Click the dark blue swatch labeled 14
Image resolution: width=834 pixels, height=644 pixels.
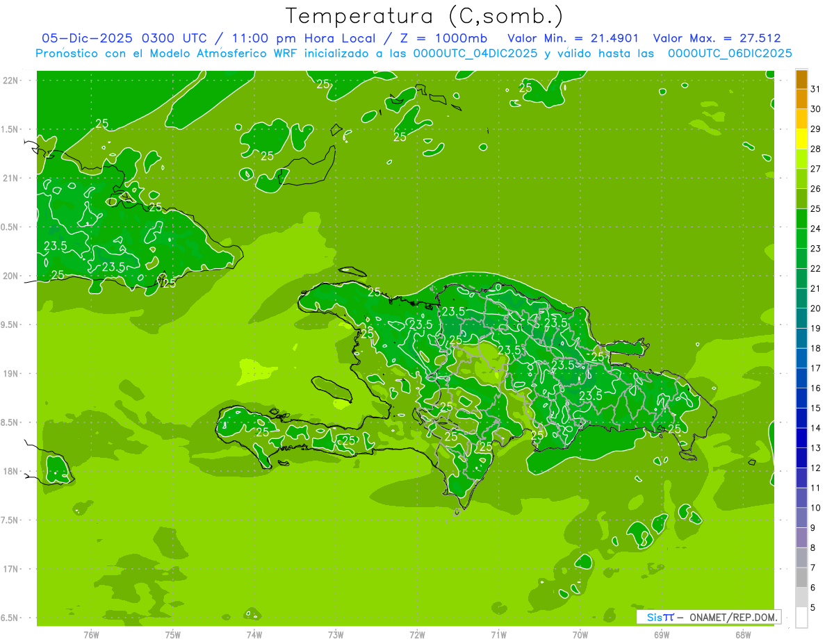(x=801, y=419)
